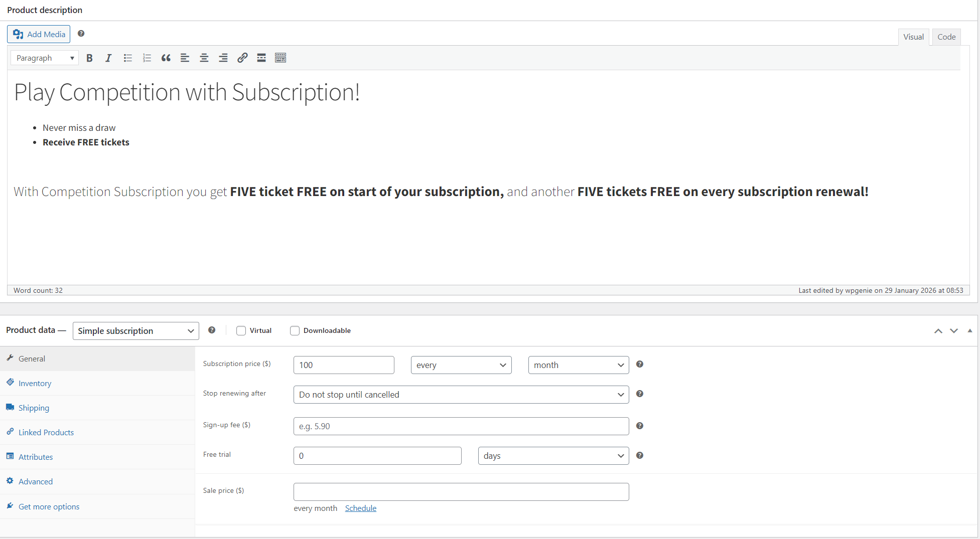Open the Simple subscription product type dropdown
Screen dimensions: 980x539
pos(135,331)
